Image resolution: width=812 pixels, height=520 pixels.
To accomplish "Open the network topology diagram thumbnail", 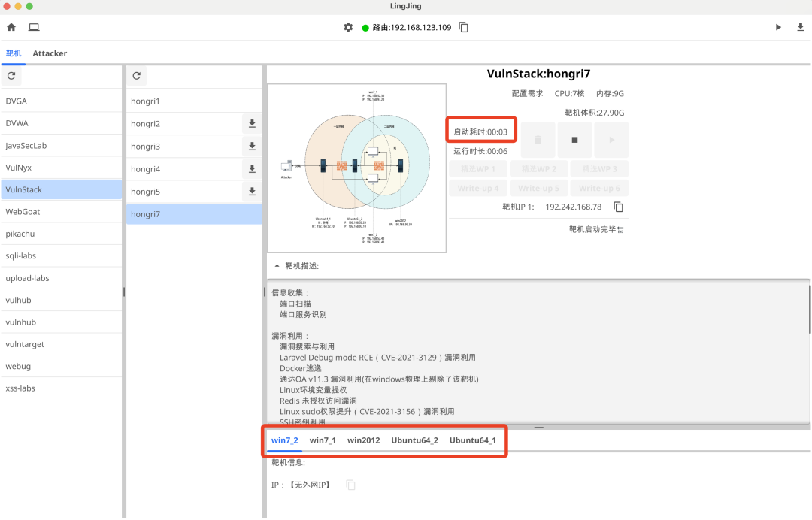I will click(x=357, y=168).
